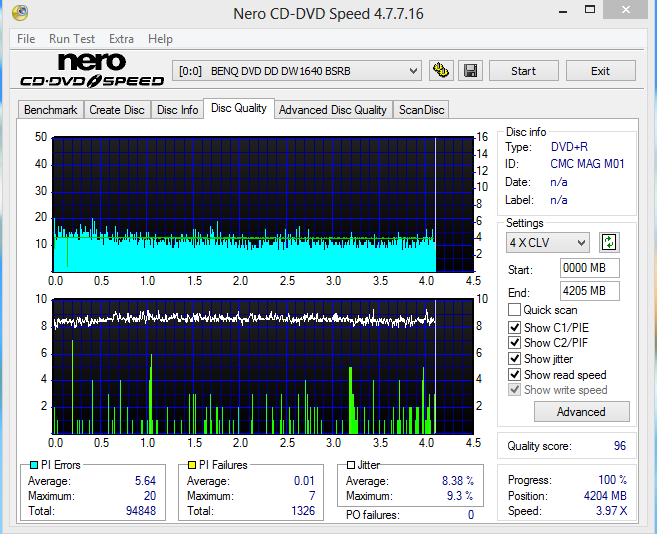Uncheck Show C1/PIE
The width and height of the screenshot is (657, 534).
pyautogui.click(x=514, y=327)
